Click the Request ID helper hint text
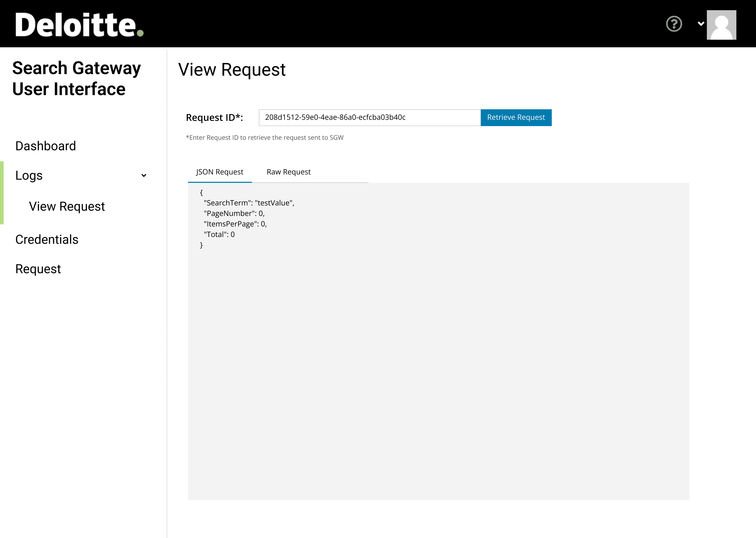The image size is (756, 538). click(x=264, y=138)
